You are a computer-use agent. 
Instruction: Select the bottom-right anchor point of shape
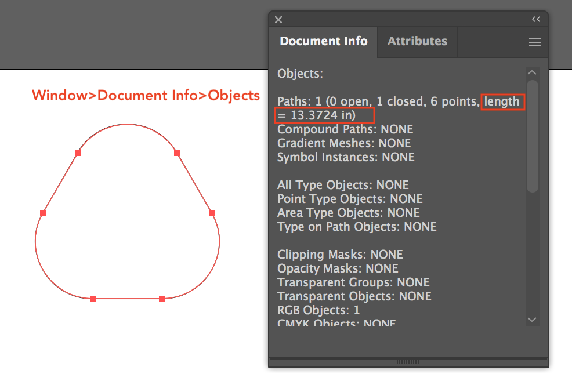[x=162, y=299]
